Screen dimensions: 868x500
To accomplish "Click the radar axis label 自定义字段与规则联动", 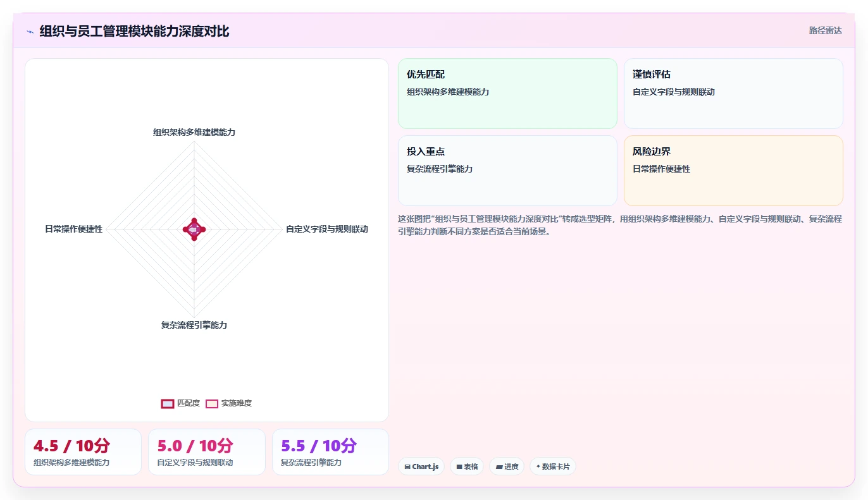I will tap(327, 229).
